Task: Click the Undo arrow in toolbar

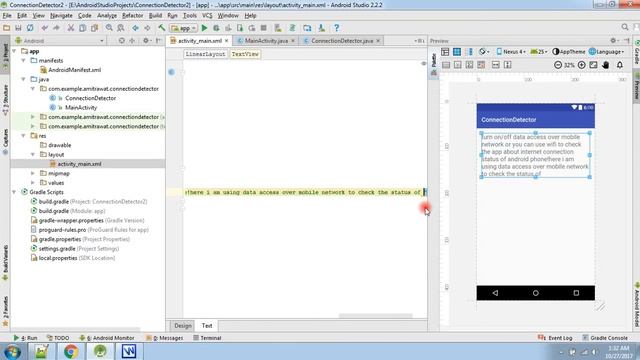Action: pyautogui.click(x=44, y=28)
